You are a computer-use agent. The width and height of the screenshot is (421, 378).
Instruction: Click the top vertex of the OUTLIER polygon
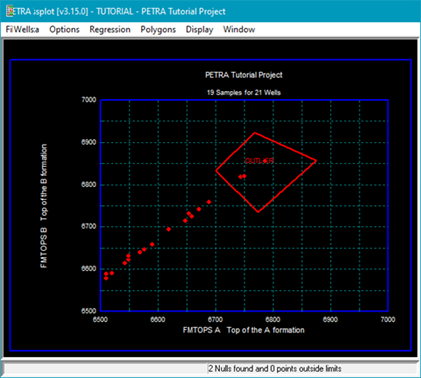point(255,133)
